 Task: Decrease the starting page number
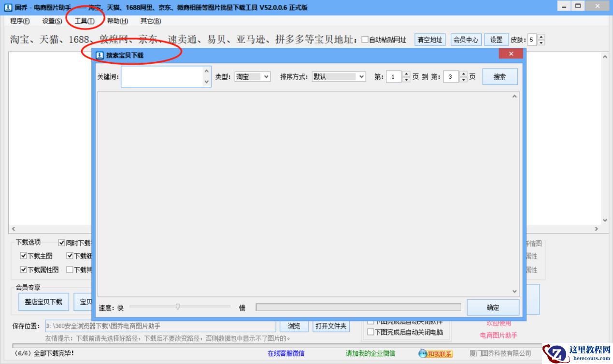[x=406, y=80]
